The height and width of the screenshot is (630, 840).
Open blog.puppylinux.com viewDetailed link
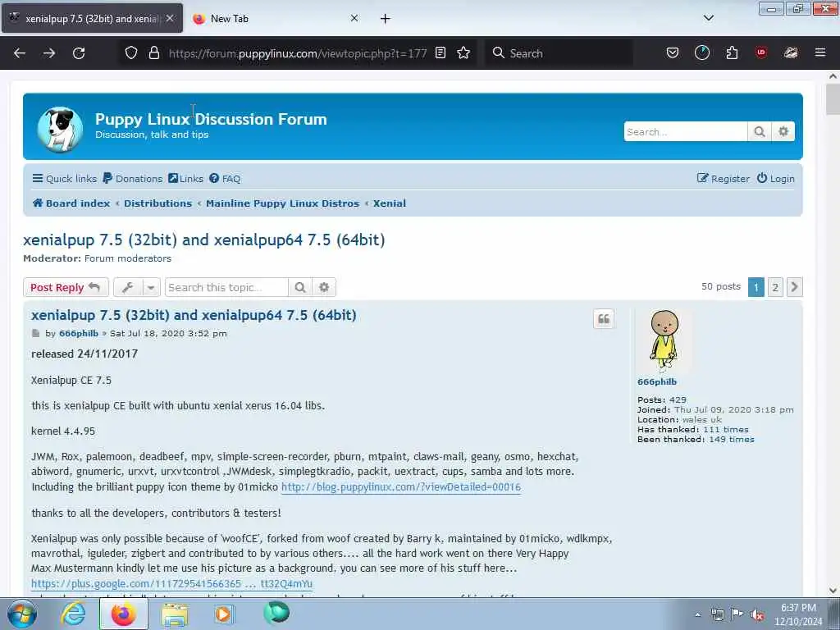coord(401,487)
